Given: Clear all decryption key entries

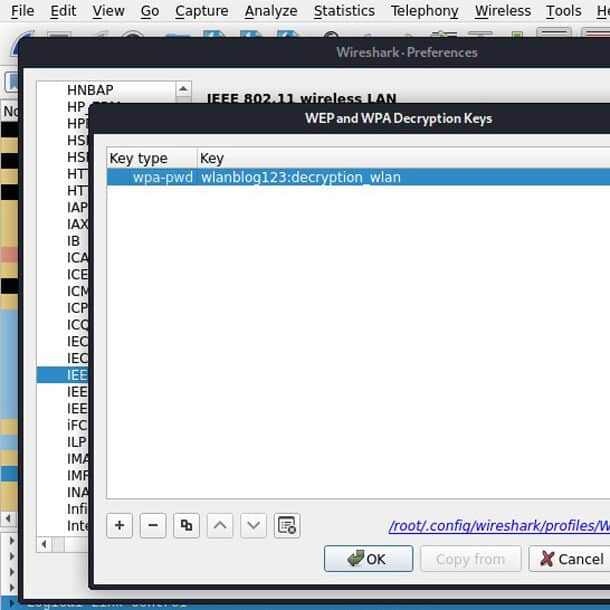Looking at the screenshot, I should pos(287,525).
